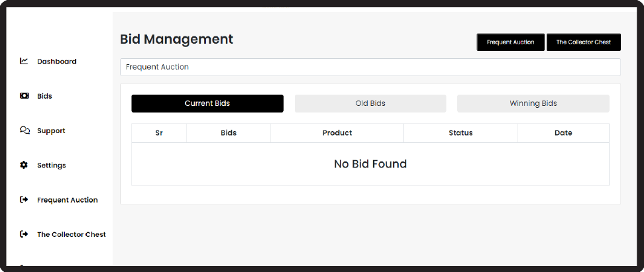
Task: Click the Status column header
Action: point(460,133)
